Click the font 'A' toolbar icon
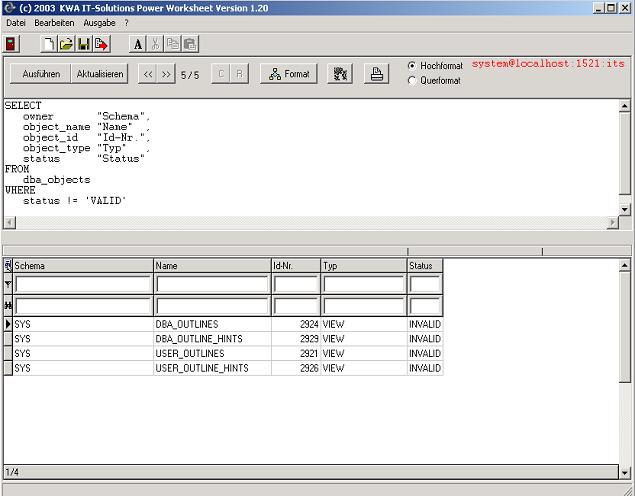The image size is (635, 496). pos(138,44)
